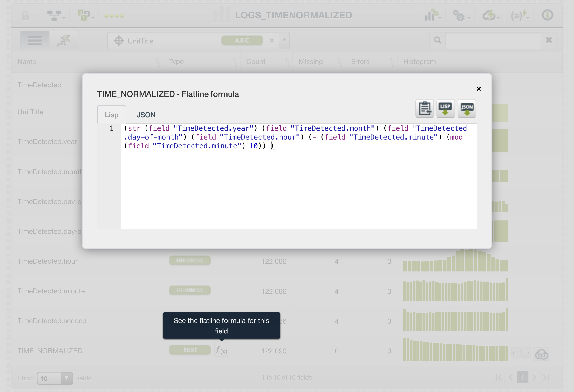Switch to the JSON tab
This screenshot has width=574, height=392.
146,115
